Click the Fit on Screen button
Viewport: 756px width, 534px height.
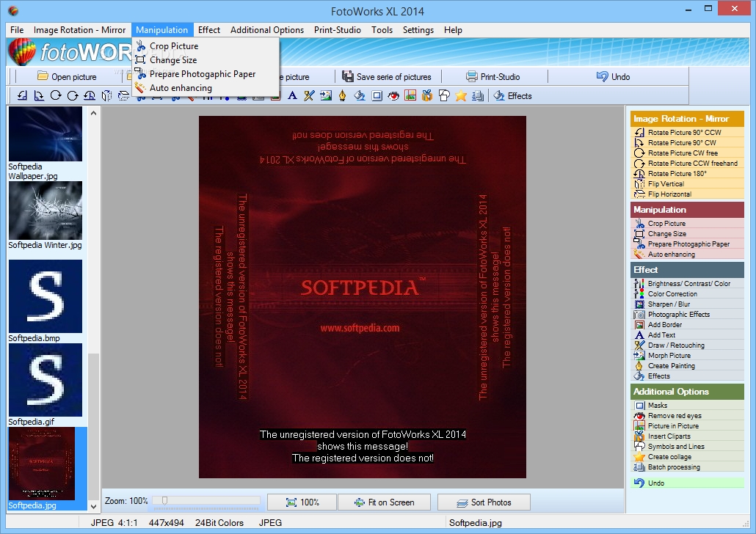pos(385,502)
